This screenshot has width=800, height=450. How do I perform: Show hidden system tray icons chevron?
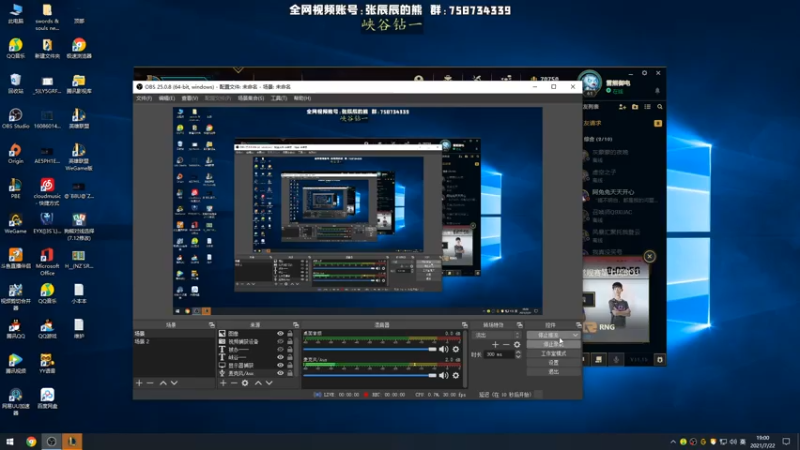pos(673,442)
